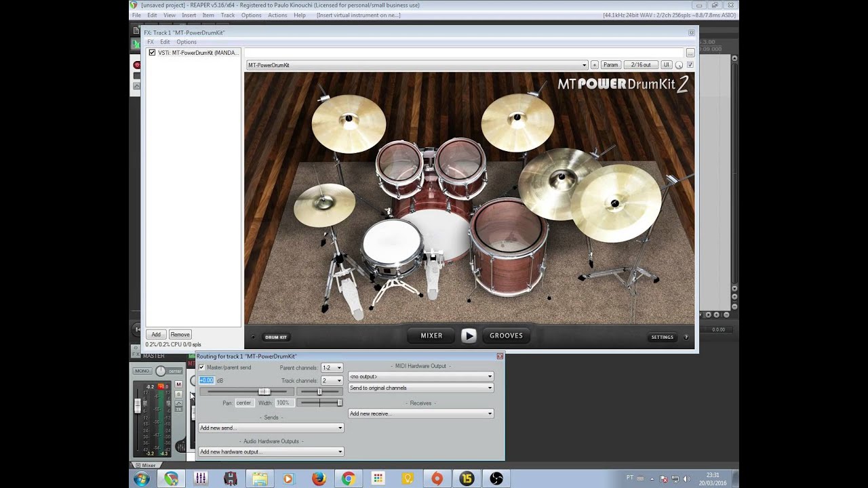Open the ellipsis comment button in FX window

tap(690, 53)
